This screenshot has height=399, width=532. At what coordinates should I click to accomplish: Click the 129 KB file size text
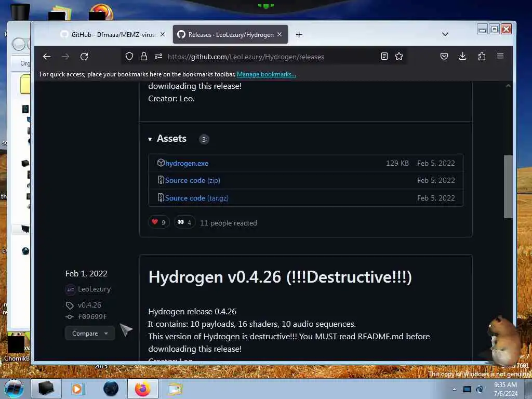click(x=397, y=163)
